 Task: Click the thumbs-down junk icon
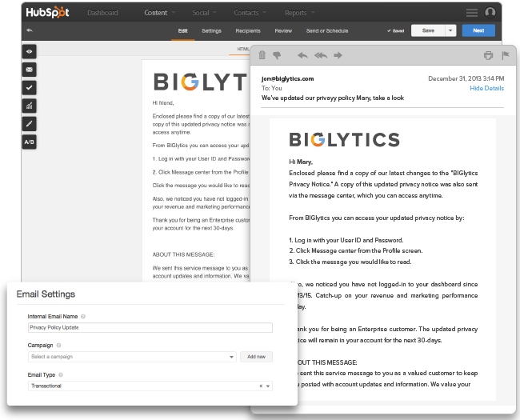point(277,55)
